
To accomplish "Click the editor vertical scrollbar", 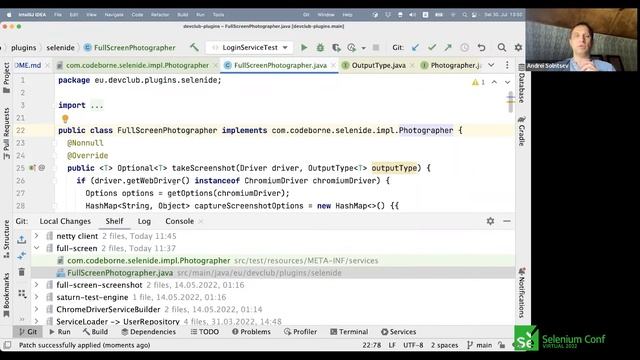I will (510, 102).
